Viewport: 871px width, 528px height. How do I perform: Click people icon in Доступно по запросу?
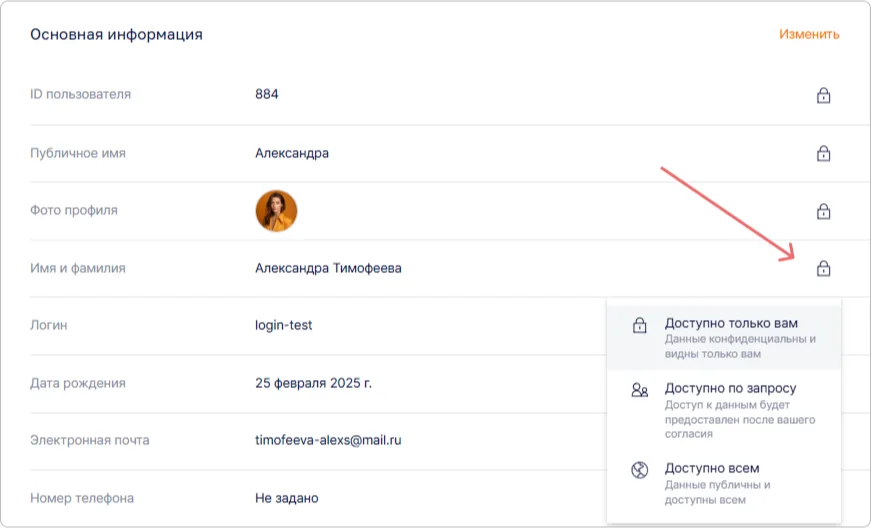tap(639, 390)
